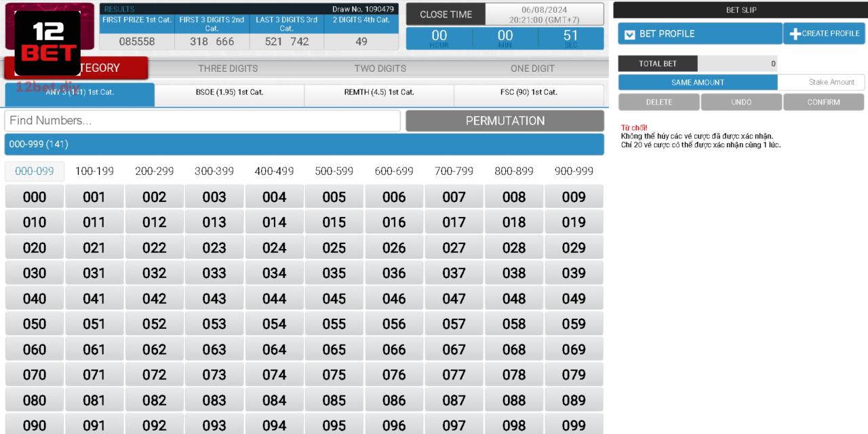Click the plus icon on CREATE PROFILE
The image size is (868, 434).
[794, 33]
